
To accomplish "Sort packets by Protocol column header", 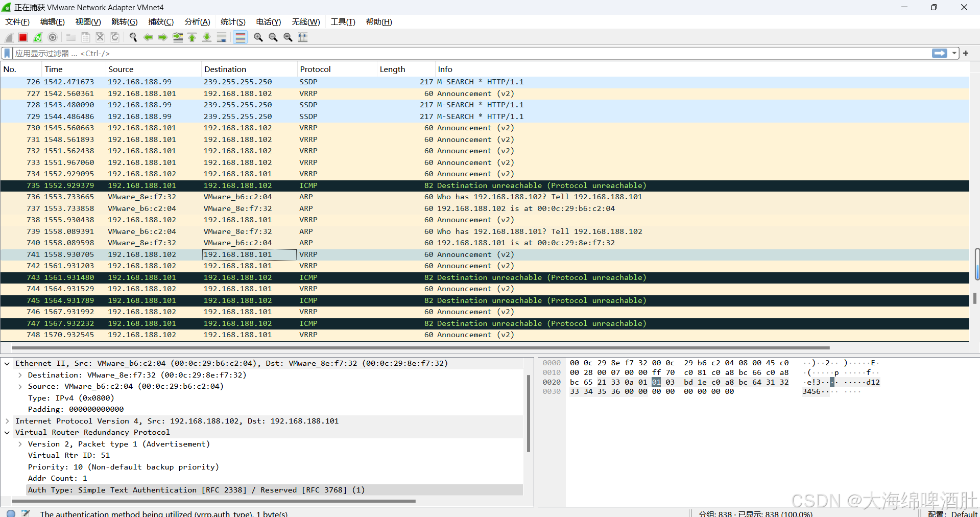I will 337,69.
